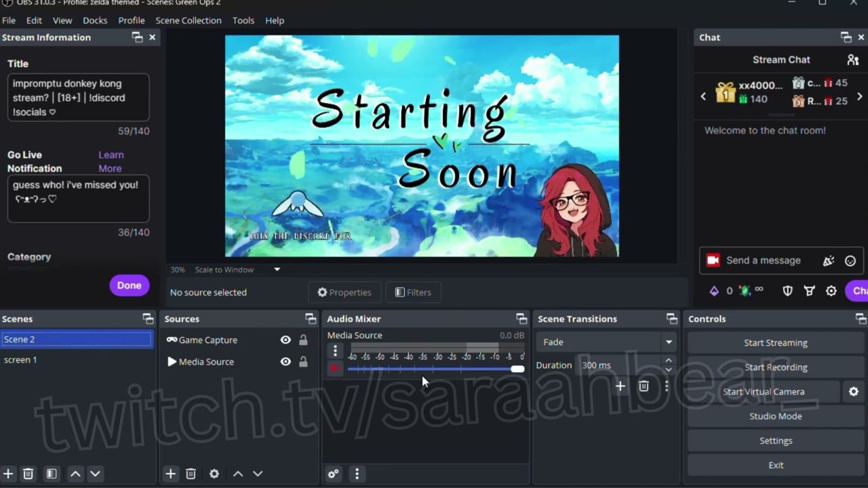Increase the transition duration
This screenshot has height=488, width=868.
click(669, 361)
